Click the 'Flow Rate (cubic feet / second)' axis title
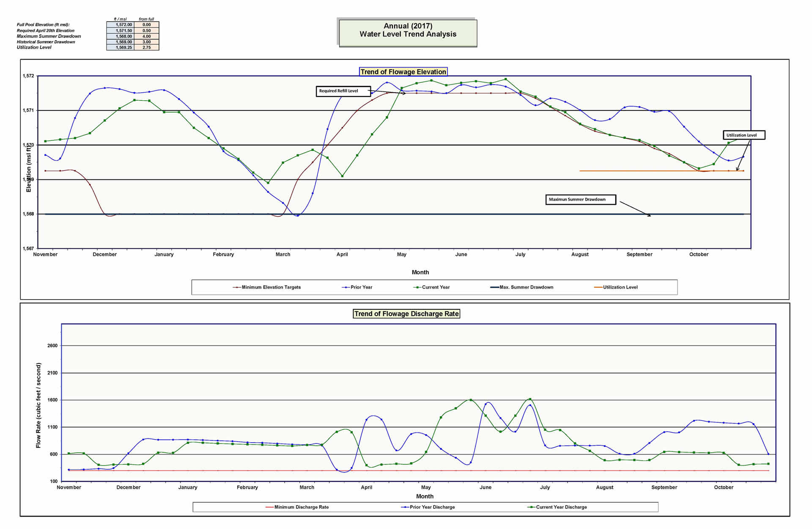Screen dimensions: 812x529 (38, 405)
